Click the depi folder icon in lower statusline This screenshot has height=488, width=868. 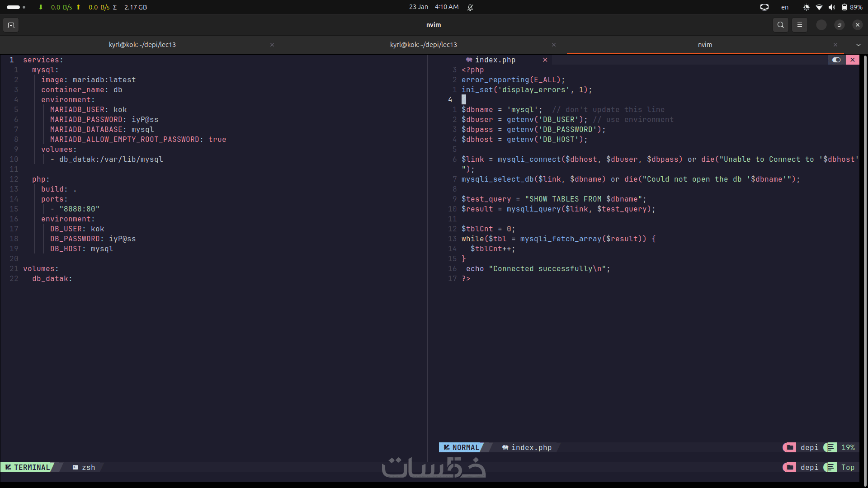pyautogui.click(x=789, y=467)
